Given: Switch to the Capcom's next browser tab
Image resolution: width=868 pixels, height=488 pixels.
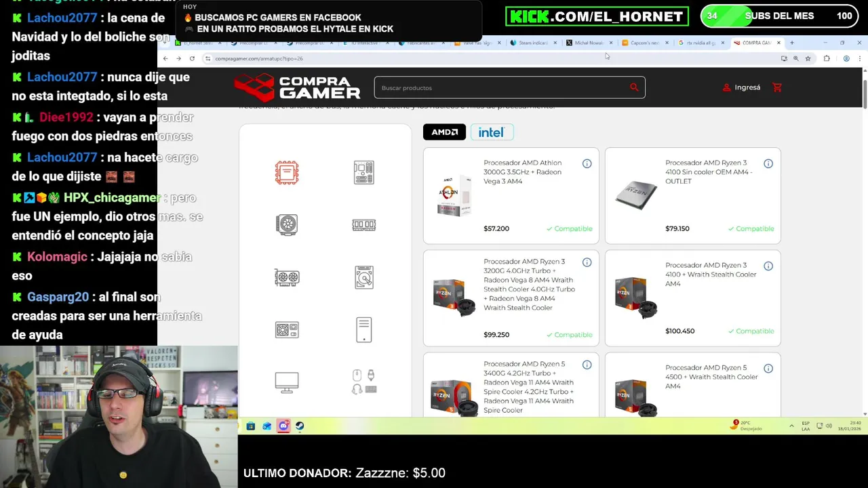Looking at the screenshot, I should (x=644, y=43).
